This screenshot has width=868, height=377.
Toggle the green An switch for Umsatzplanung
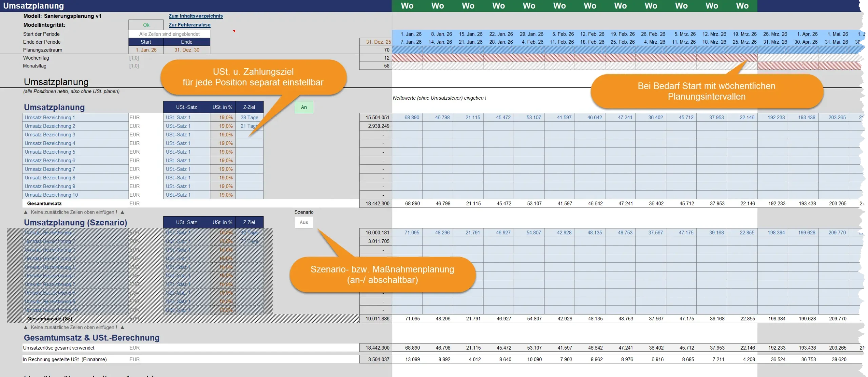304,107
